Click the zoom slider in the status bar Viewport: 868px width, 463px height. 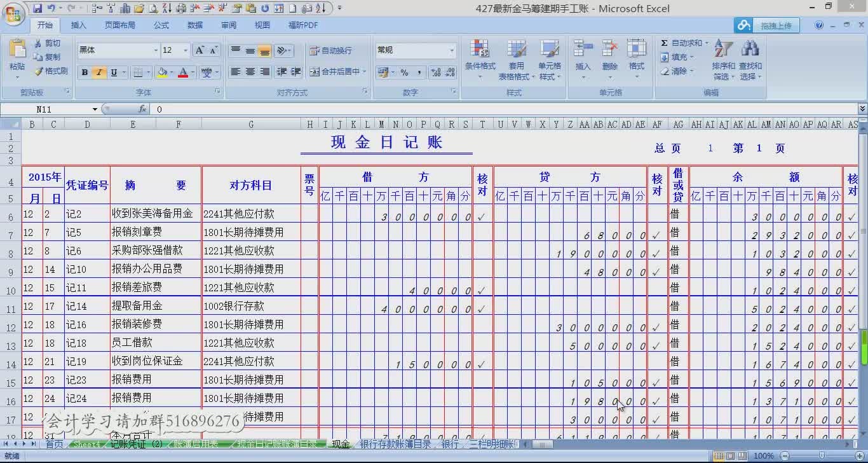click(x=821, y=456)
